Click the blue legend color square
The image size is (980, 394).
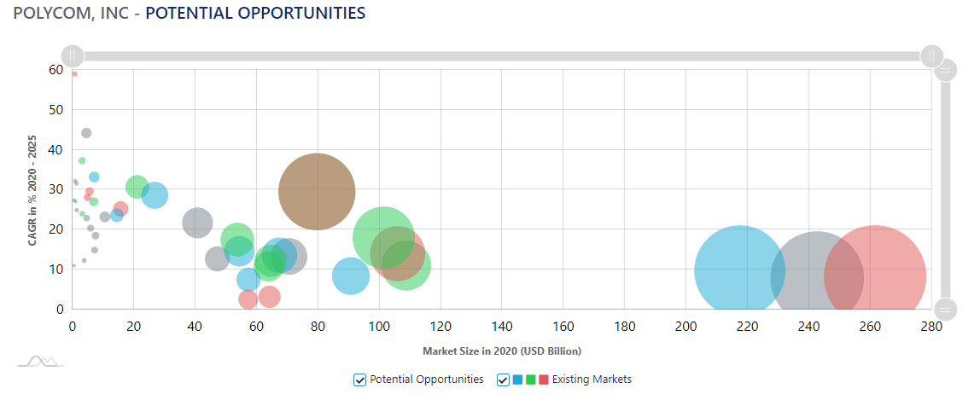click(517, 380)
